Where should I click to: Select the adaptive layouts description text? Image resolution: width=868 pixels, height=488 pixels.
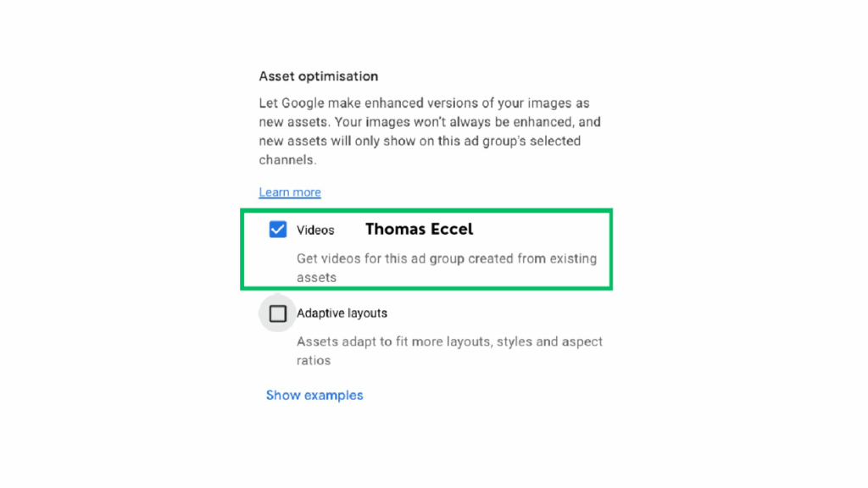(x=449, y=350)
